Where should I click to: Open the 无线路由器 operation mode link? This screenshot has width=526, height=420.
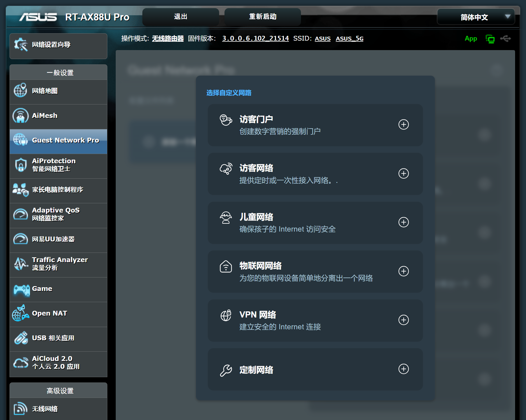[x=168, y=38]
